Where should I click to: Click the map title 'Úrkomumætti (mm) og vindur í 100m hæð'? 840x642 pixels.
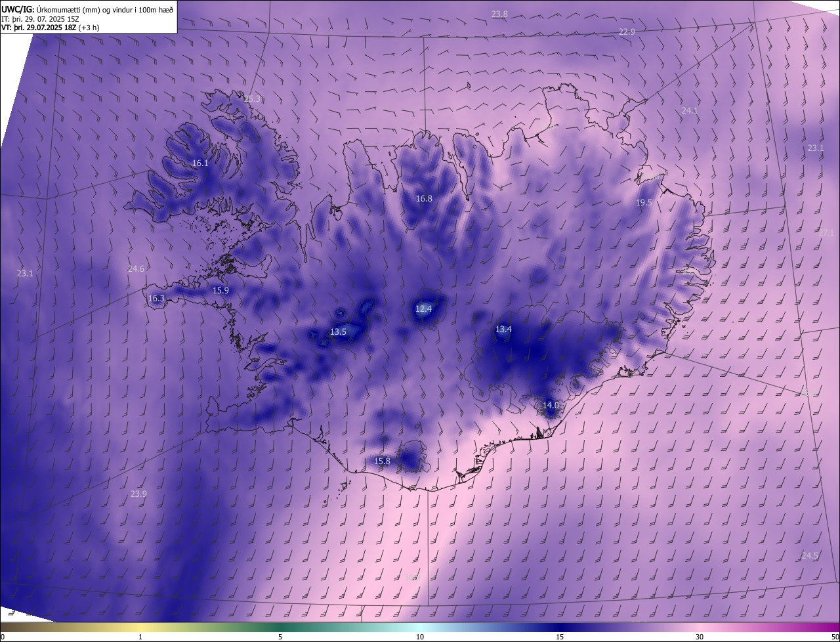(x=105, y=10)
